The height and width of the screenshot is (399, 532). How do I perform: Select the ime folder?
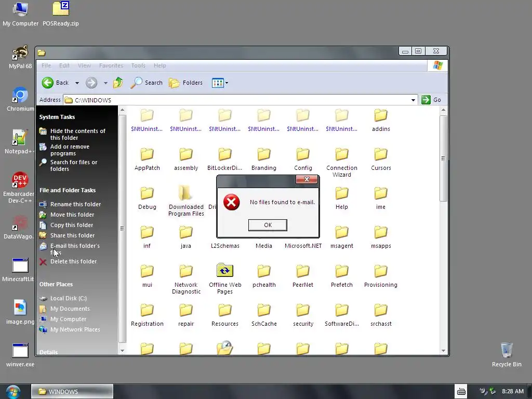tap(381, 198)
